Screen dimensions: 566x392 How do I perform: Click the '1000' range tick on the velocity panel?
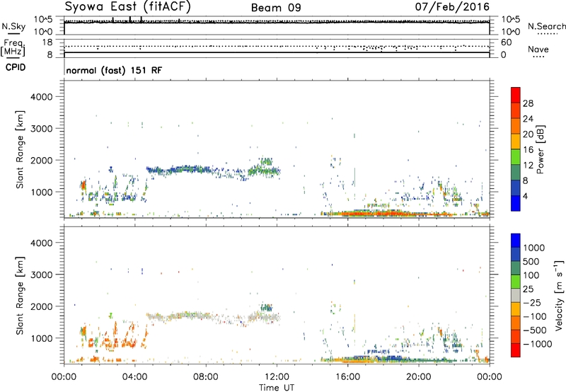(41, 338)
